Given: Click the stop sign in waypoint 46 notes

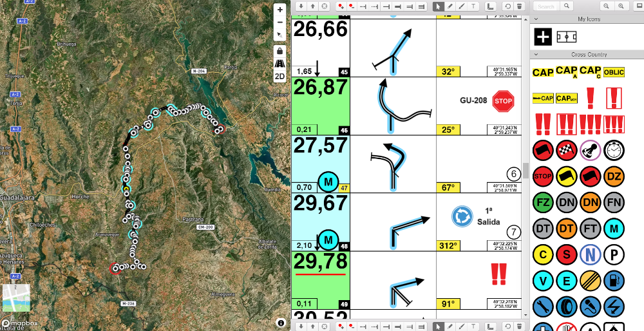Looking at the screenshot, I should coord(503,101).
